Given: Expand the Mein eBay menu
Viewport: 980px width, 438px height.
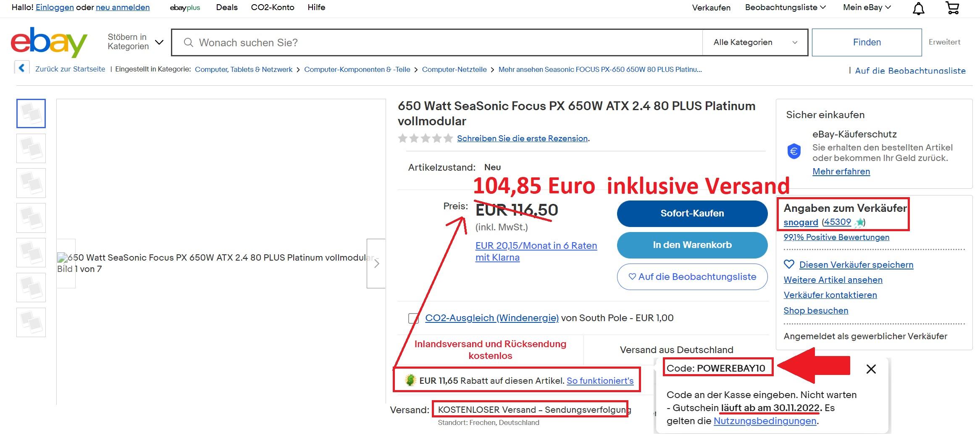Looking at the screenshot, I should 867,7.
